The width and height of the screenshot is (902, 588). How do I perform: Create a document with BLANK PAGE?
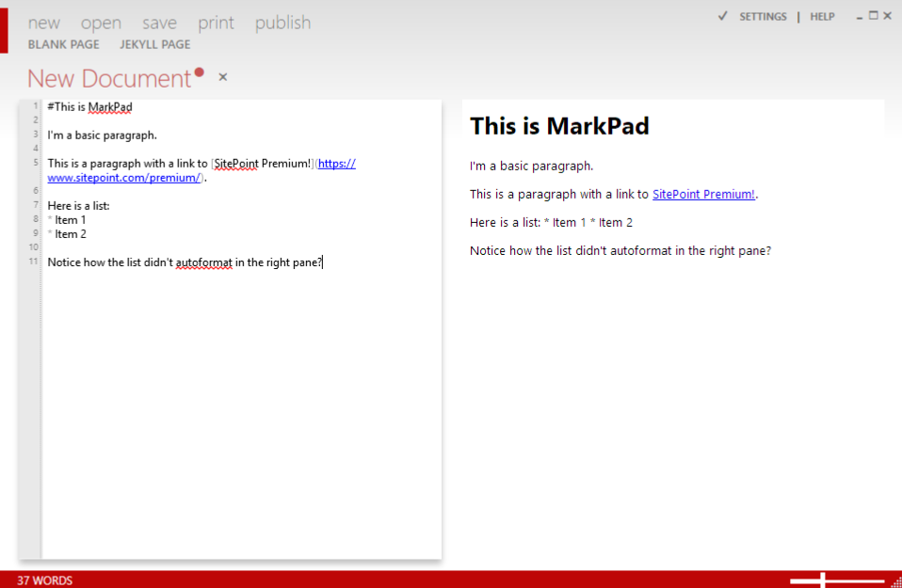click(63, 44)
